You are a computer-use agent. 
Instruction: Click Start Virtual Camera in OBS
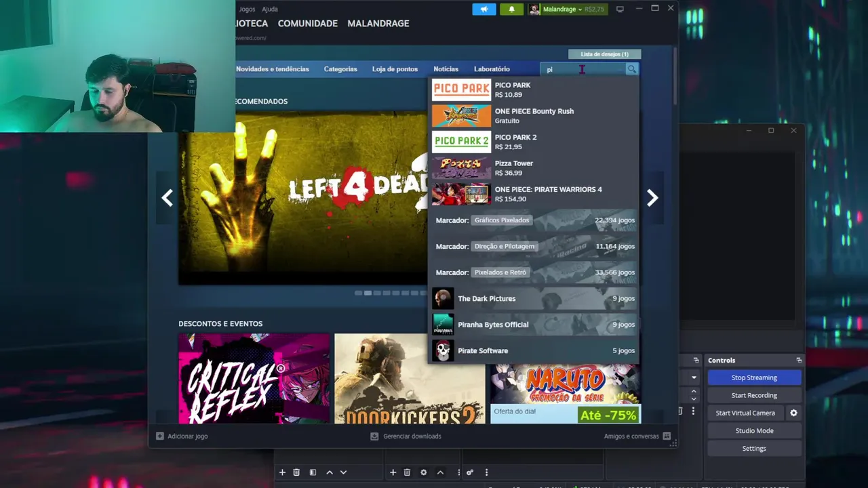745,413
